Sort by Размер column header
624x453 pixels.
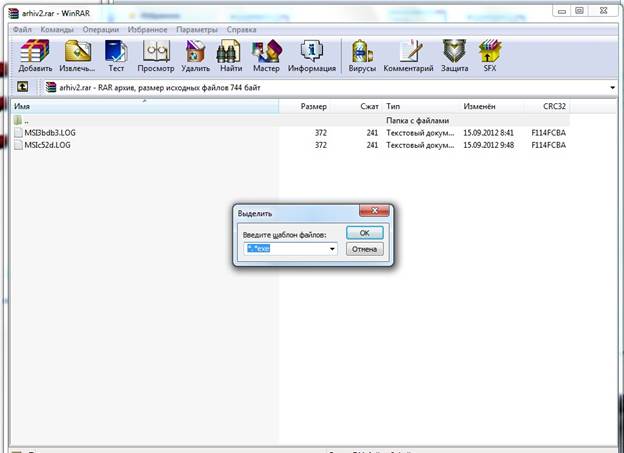click(304, 106)
